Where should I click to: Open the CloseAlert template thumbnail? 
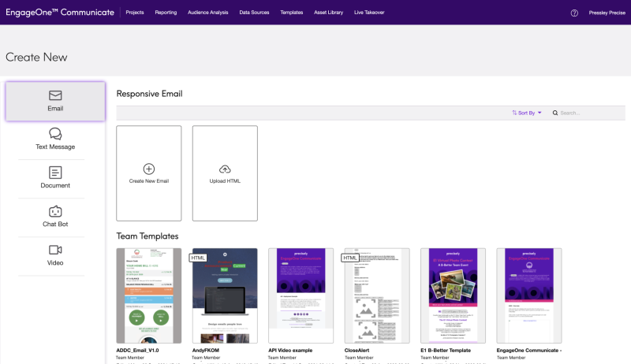coord(377,295)
